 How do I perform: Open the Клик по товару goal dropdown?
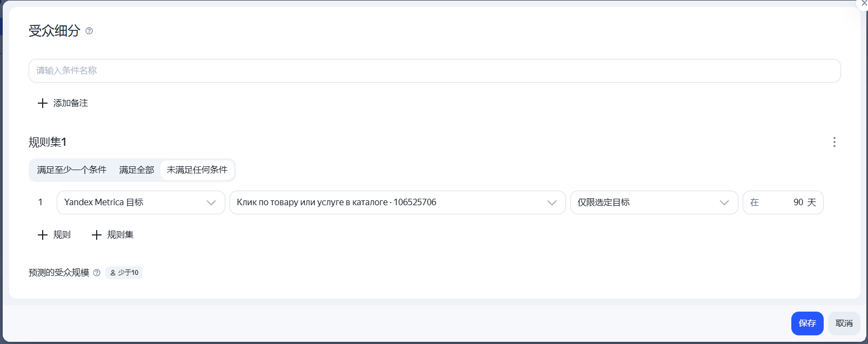click(x=398, y=203)
